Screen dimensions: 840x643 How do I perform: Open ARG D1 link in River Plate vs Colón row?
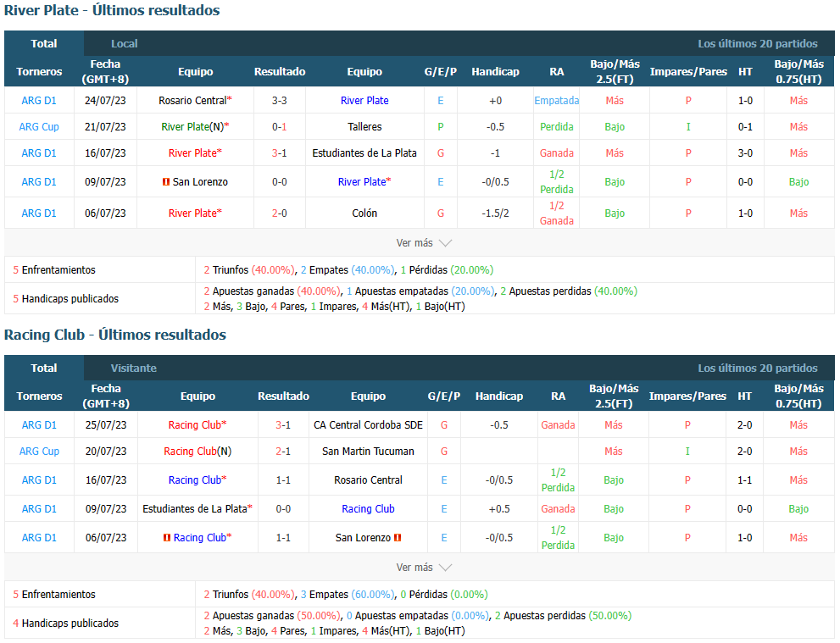click(x=39, y=213)
